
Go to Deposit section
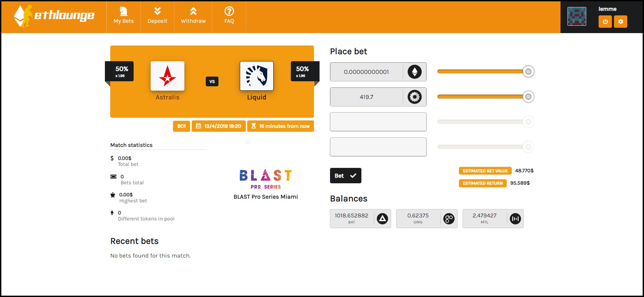tap(157, 16)
